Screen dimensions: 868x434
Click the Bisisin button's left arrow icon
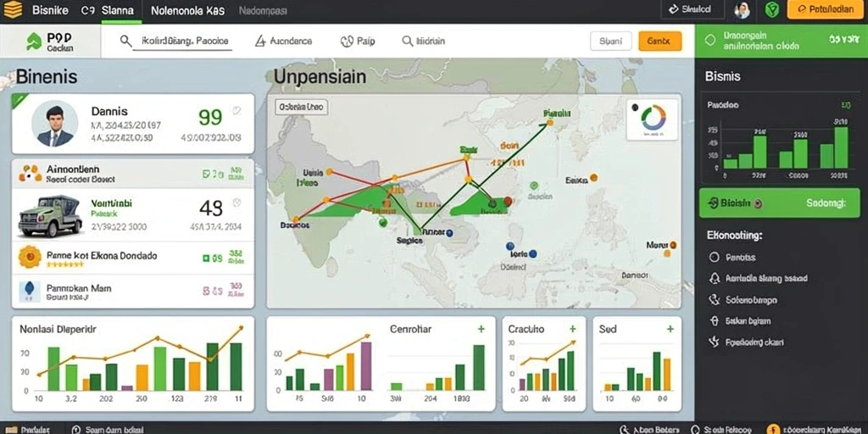click(x=714, y=203)
